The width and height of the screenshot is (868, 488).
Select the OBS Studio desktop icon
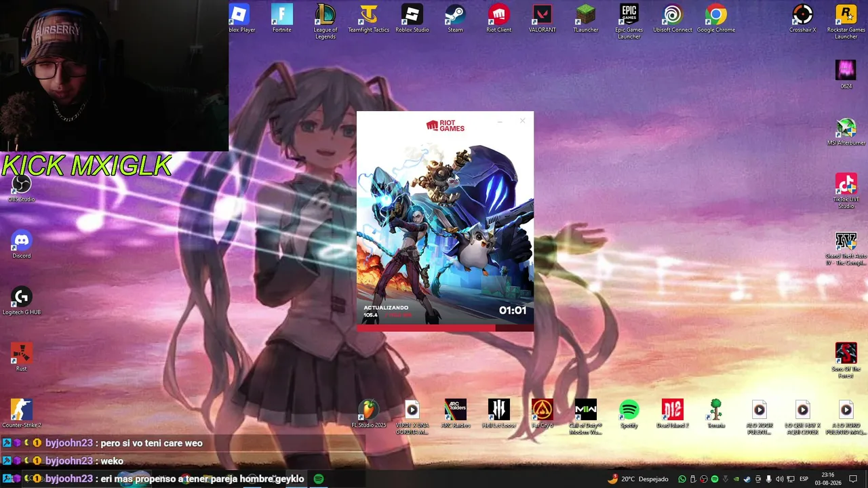pos(21,188)
